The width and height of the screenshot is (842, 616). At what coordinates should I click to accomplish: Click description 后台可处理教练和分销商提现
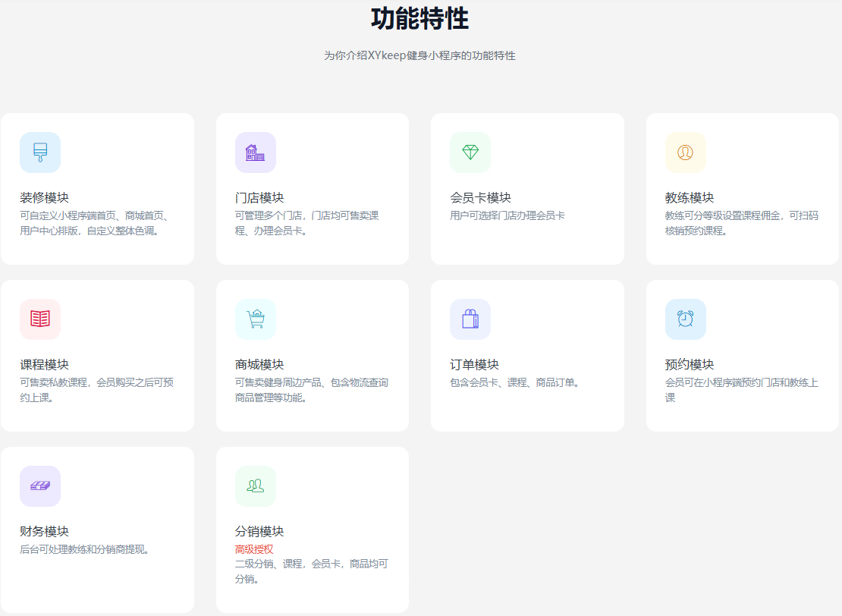pyautogui.click(x=85, y=549)
